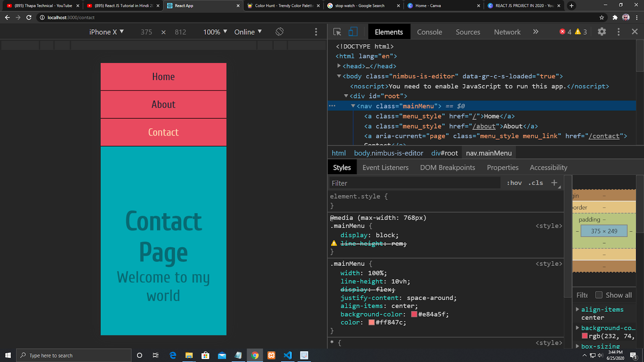
Task: Select the nav.mainMenu breadcrumb
Action: (x=489, y=153)
